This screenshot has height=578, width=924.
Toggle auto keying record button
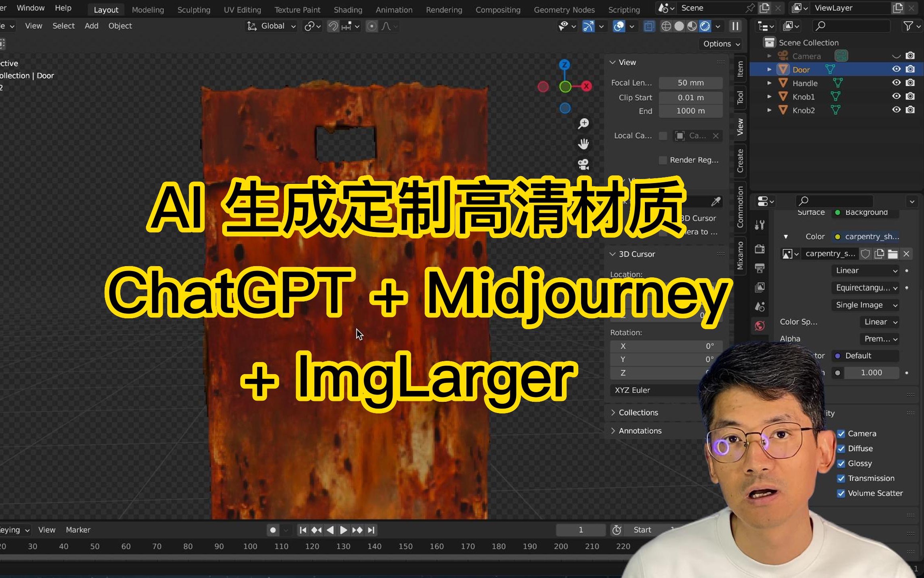click(x=273, y=530)
